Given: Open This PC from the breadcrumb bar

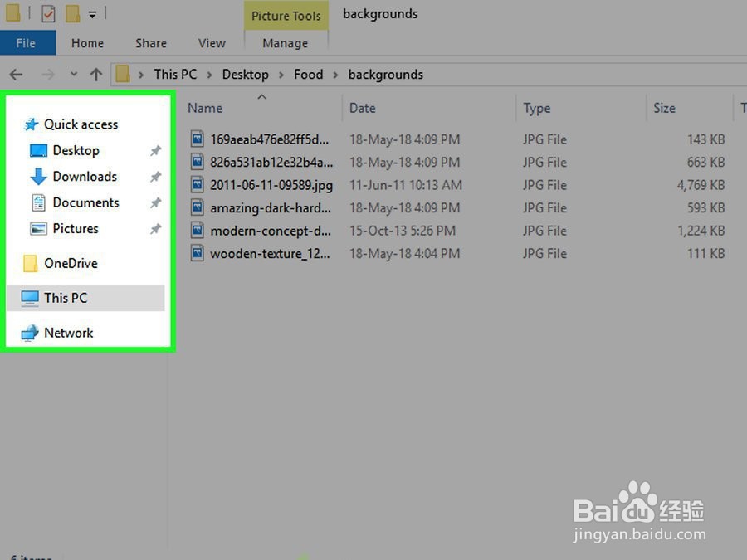Looking at the screenshot, I should click(x=175, y=74).
